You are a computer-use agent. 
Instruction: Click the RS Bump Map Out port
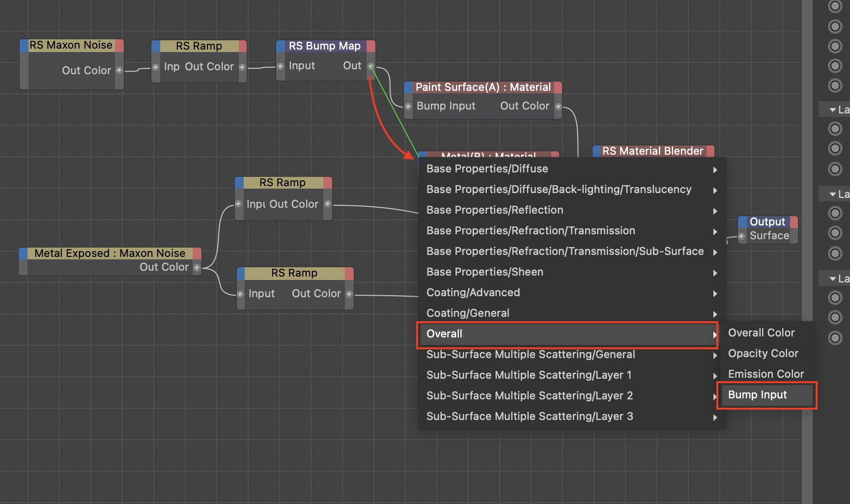[x=371, y=66]
